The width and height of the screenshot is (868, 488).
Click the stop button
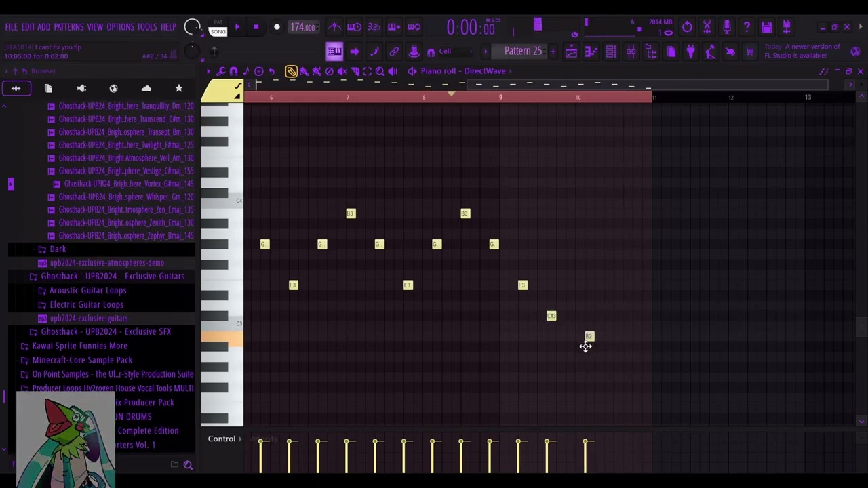256,27
